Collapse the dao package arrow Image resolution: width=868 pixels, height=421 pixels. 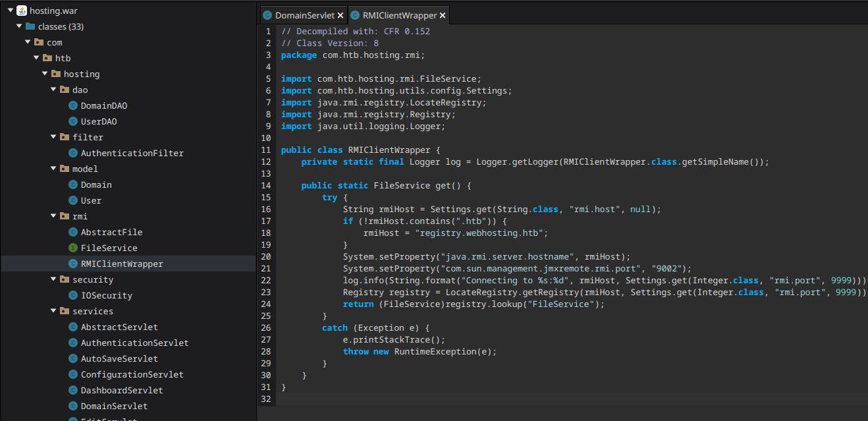[53, 90]
